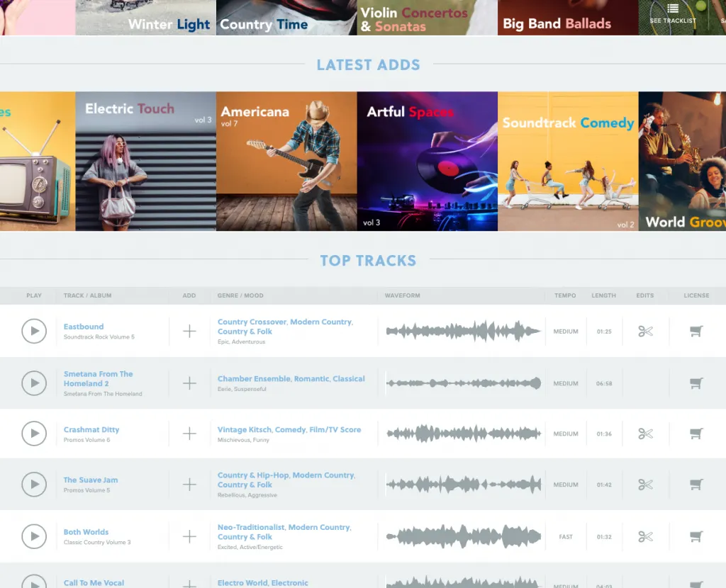Add The Suave Jam with plus icon

pyautogui.click(x=189, y=485)
